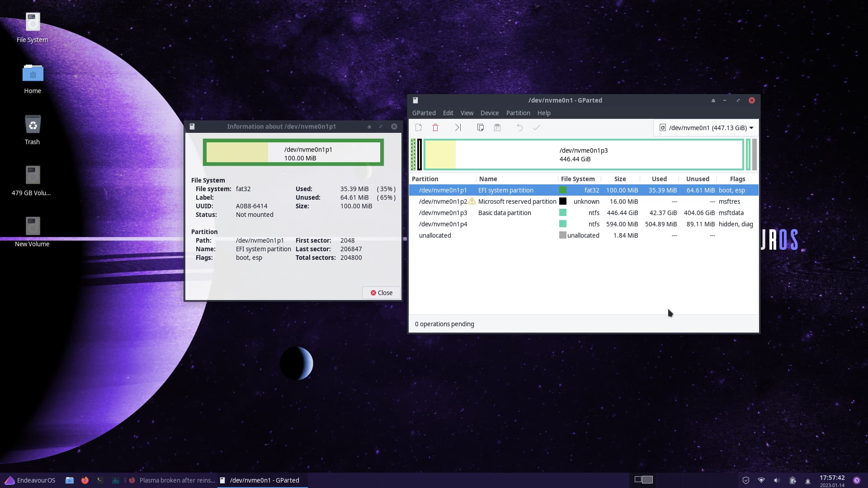The width and height of the screenshot is (868, 488).
Task: Click the power manager battery tray icon
Action: 793,480
